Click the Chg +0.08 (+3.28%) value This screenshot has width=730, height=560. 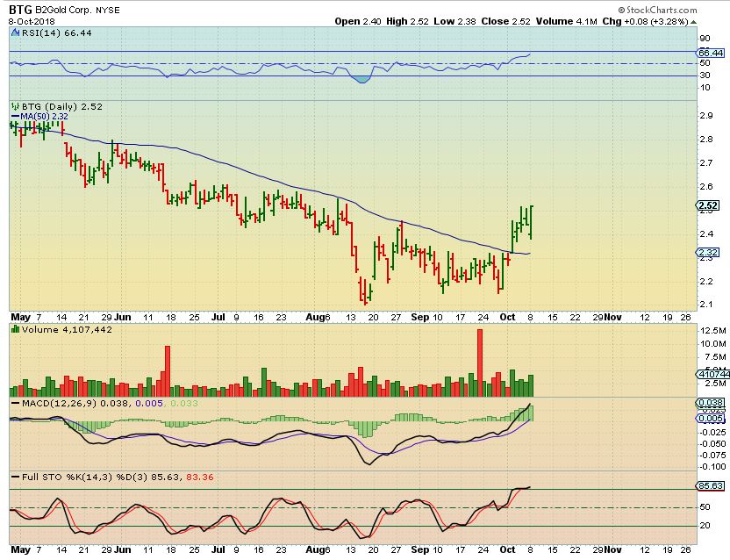click(x=645, y=21)
